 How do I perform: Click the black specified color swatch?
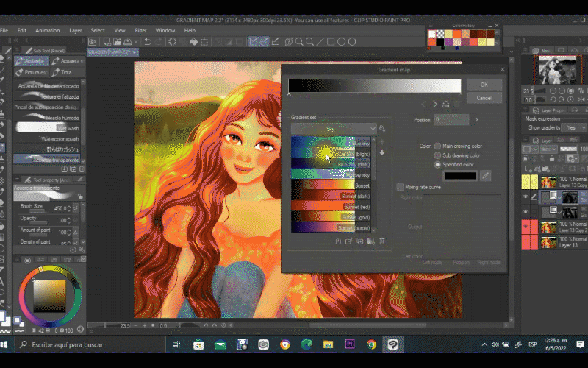pos(459,175)
